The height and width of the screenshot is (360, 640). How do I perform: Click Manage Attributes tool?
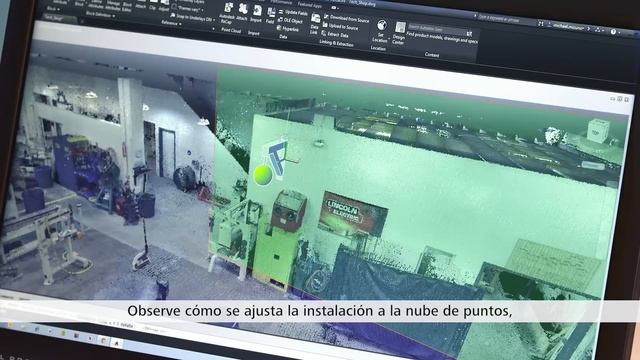click(113, 4)
